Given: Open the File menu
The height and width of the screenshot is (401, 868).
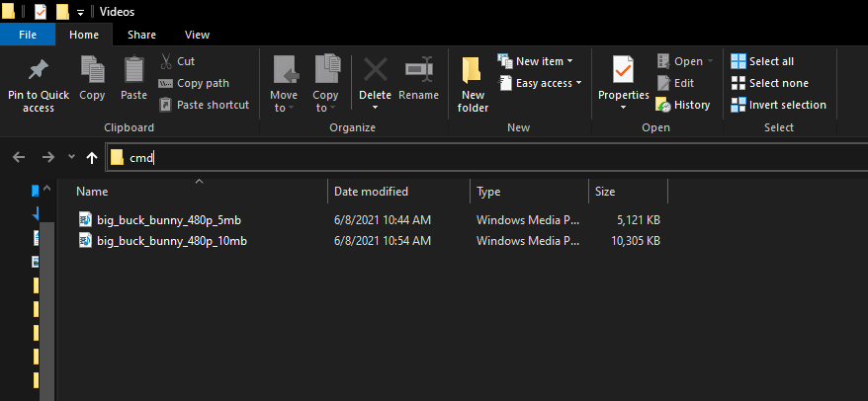Looking at the screenshot, I should (x=28, y=35).
